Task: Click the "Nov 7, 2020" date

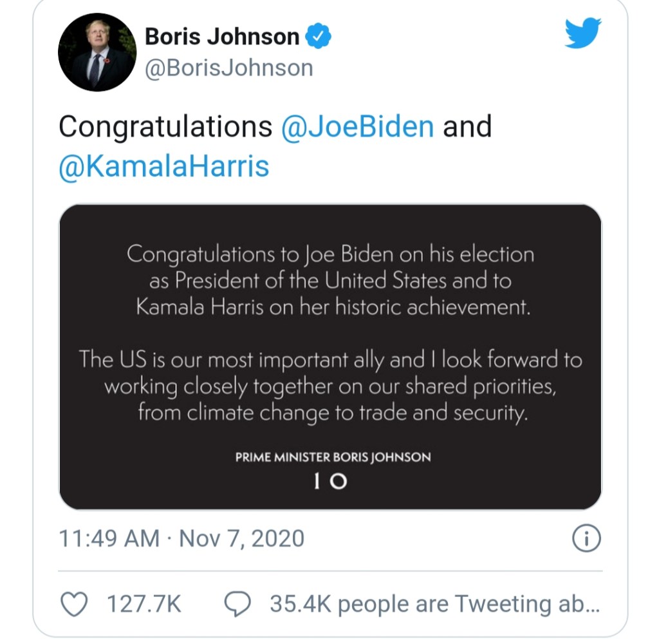Action: point(241,538)
